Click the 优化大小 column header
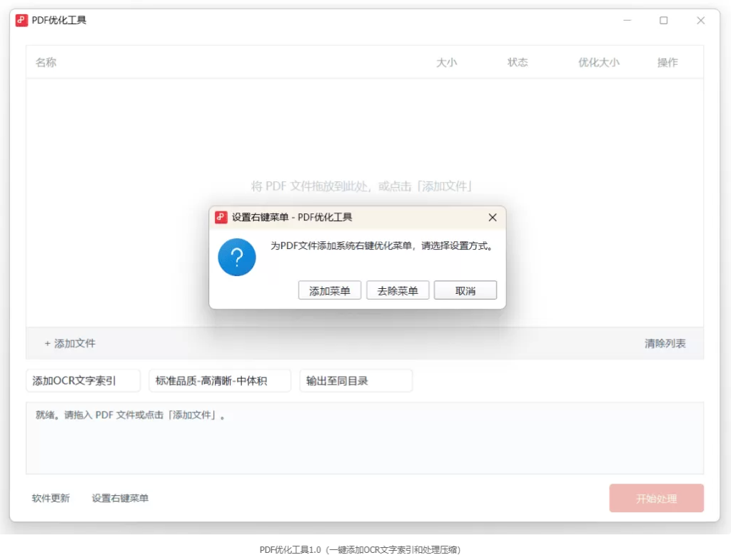Image resolution: width=731 pixels, height=560 pixels. [599, 63]
